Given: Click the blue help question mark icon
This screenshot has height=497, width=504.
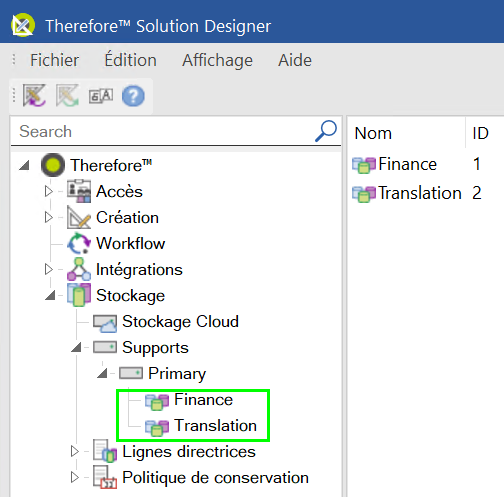Looking at the screenshot, I should pos(133,96).
